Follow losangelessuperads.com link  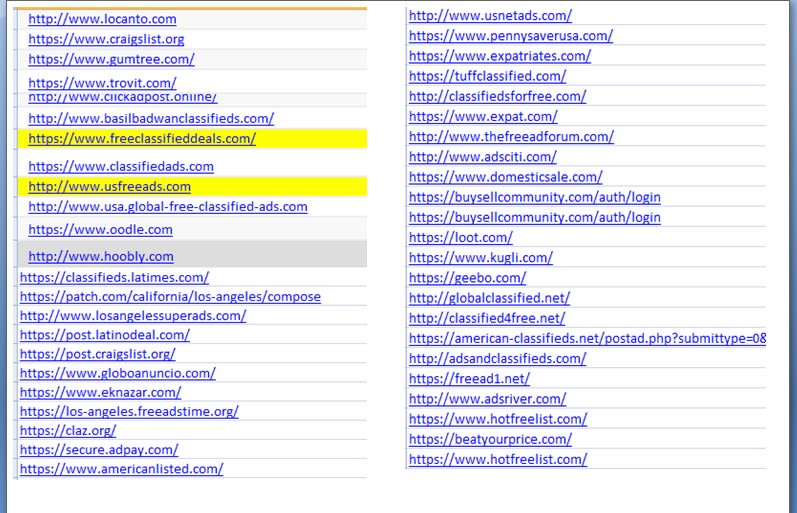point(133,316)
